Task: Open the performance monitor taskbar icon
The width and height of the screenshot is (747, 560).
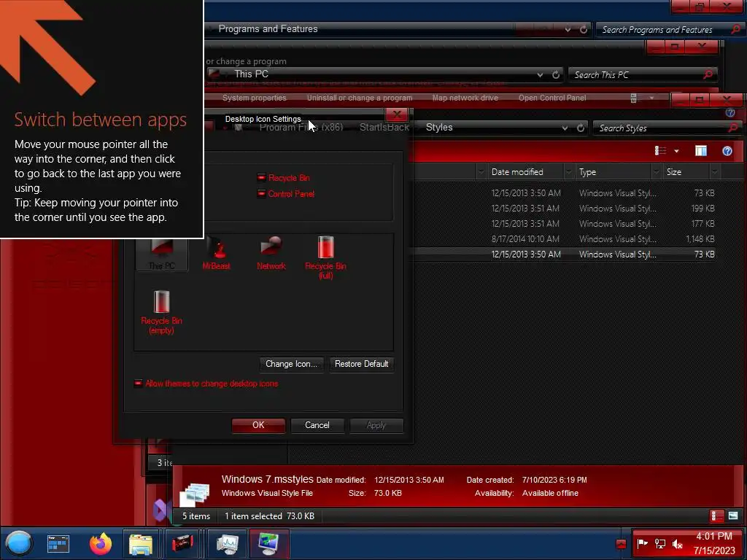Action: tap(228, 544)
